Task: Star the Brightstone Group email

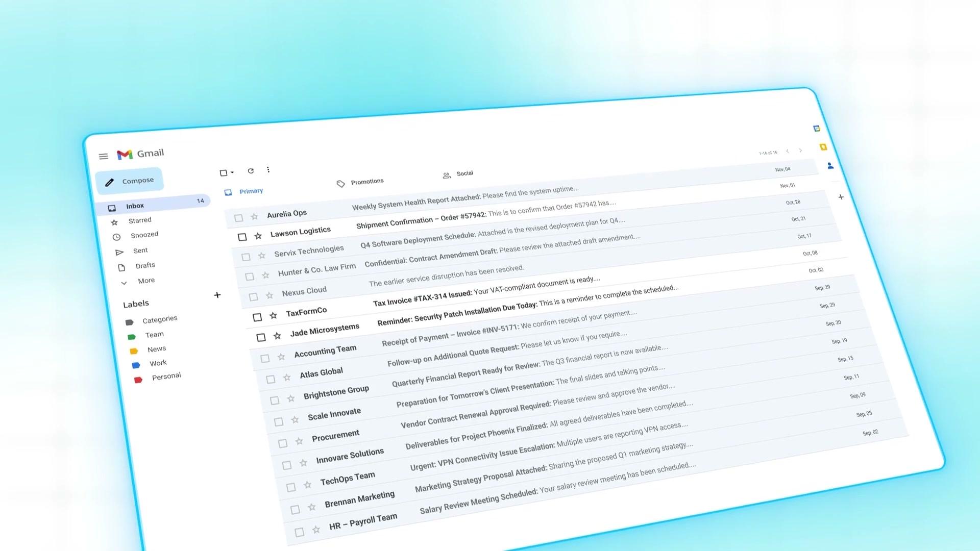Action: 291,398
